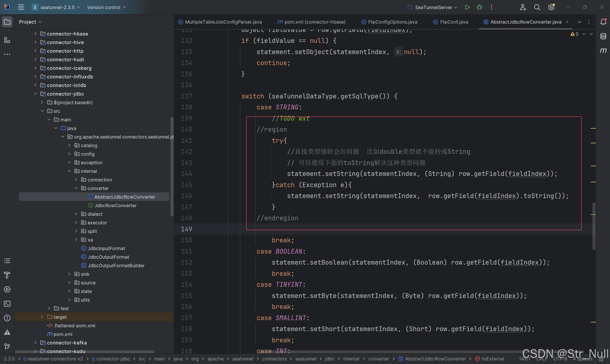
Task: Open the Version control dropdown menu
Action: click(107, 7)
